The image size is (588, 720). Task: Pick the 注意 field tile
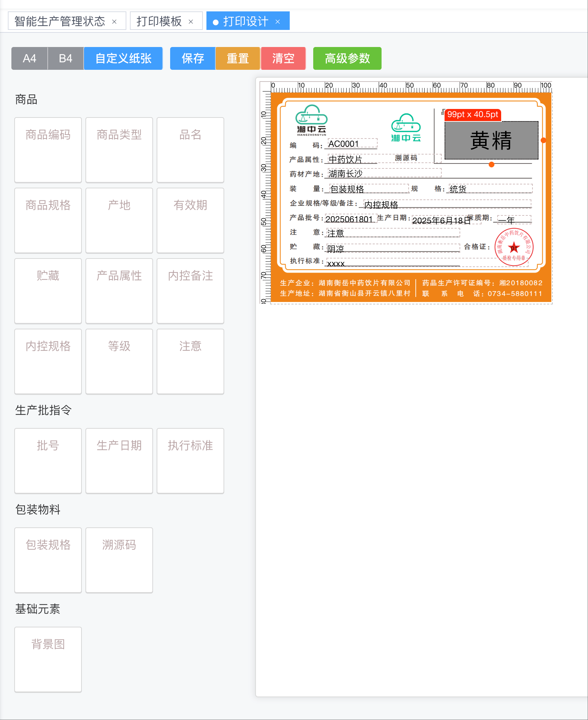coord(190,361)
